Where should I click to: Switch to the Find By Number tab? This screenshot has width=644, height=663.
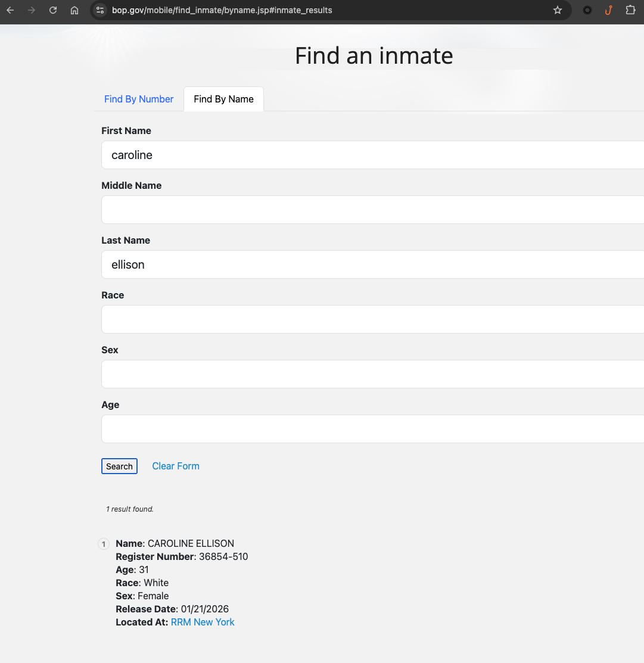[139, 99]
